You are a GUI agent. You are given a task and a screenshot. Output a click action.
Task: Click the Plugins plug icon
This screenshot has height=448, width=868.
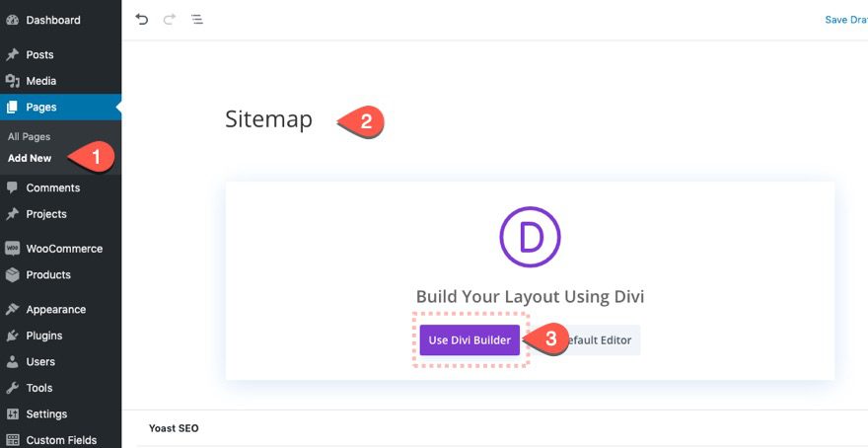(12, 336)
